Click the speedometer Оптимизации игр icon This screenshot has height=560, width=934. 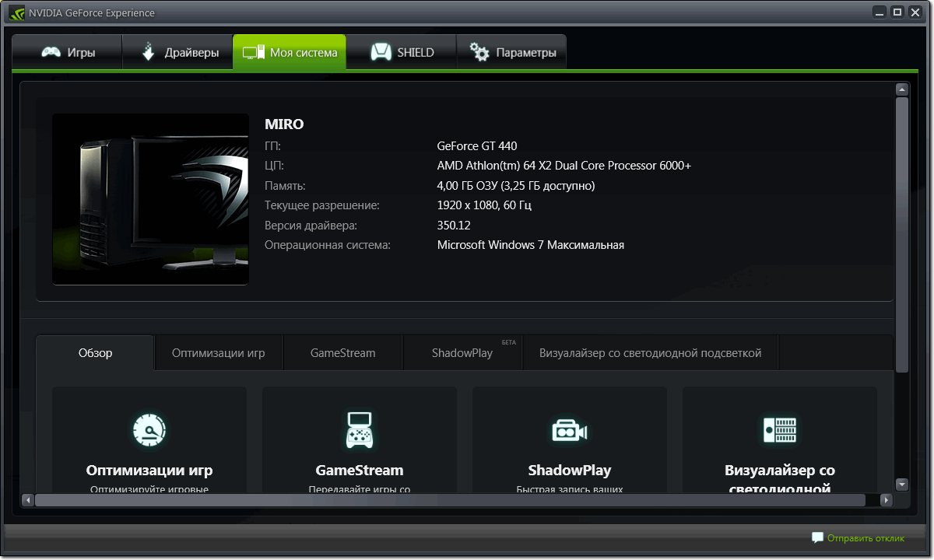[149, 429]
